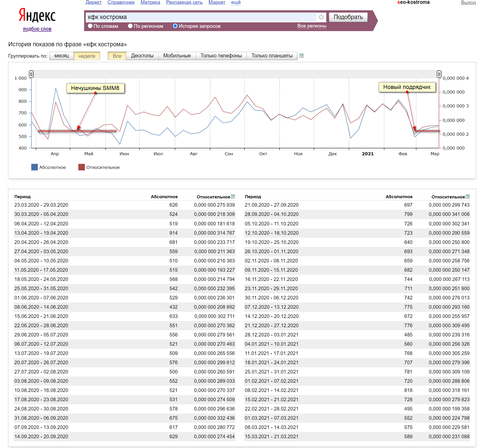Click into the 'кфк кострома' search field
Viewport: 483px width, 448px height.
click(201, 17)
